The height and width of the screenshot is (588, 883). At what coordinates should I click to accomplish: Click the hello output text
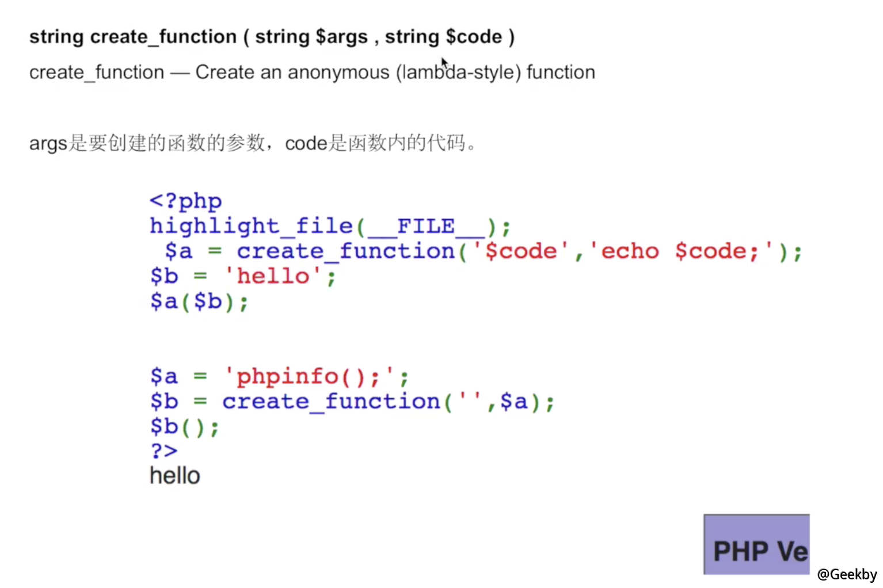point(175,476)
